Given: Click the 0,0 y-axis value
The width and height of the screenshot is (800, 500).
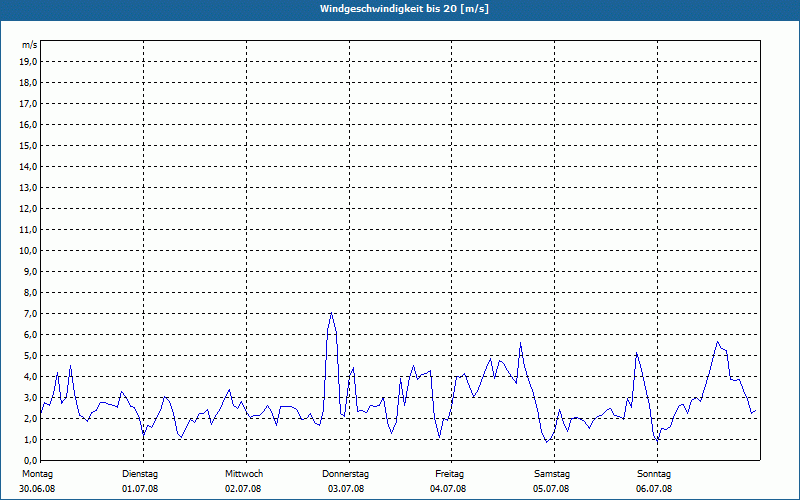Looking at the screenshot, I should (30, 460).
